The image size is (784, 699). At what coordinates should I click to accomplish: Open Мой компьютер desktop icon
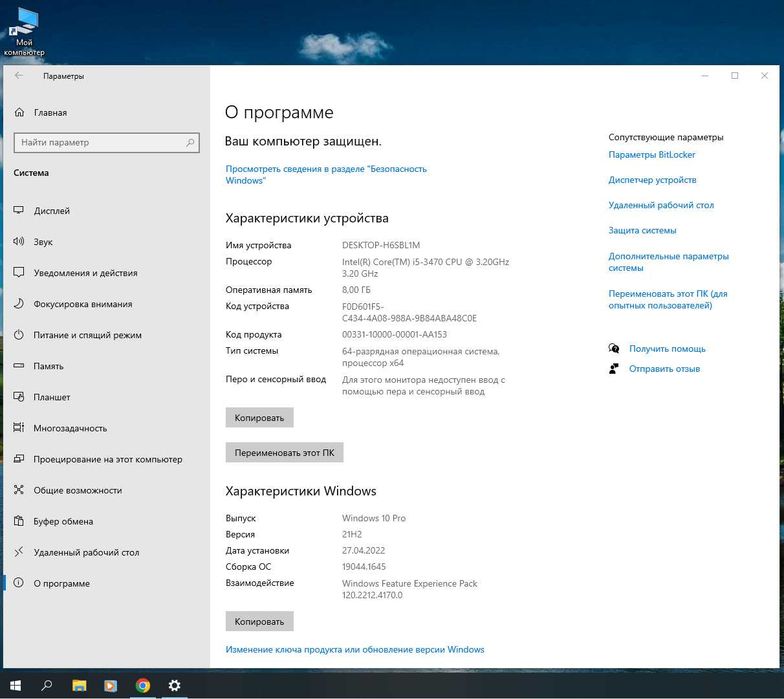pyautogui.click(x=24, y=31)
